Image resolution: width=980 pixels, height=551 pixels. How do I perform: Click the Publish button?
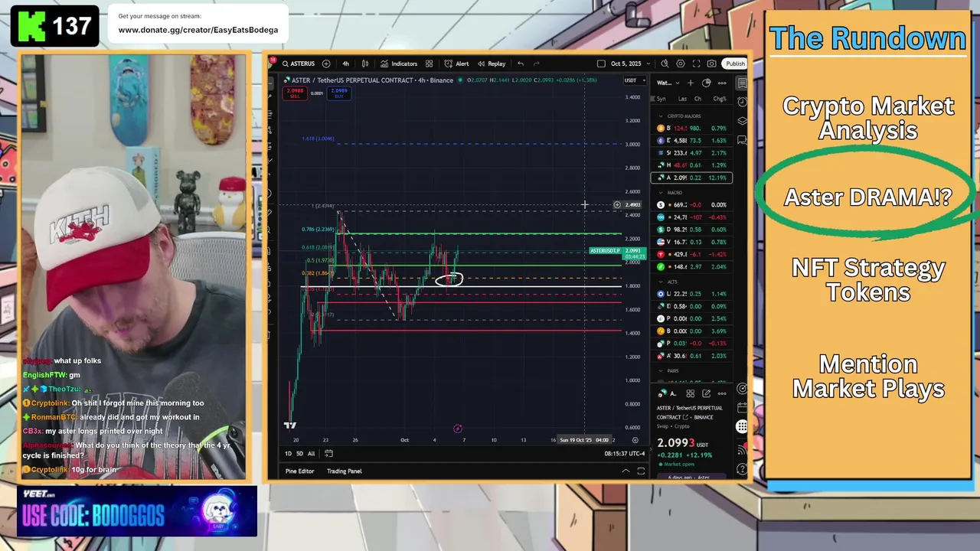[x=735, y=64]
